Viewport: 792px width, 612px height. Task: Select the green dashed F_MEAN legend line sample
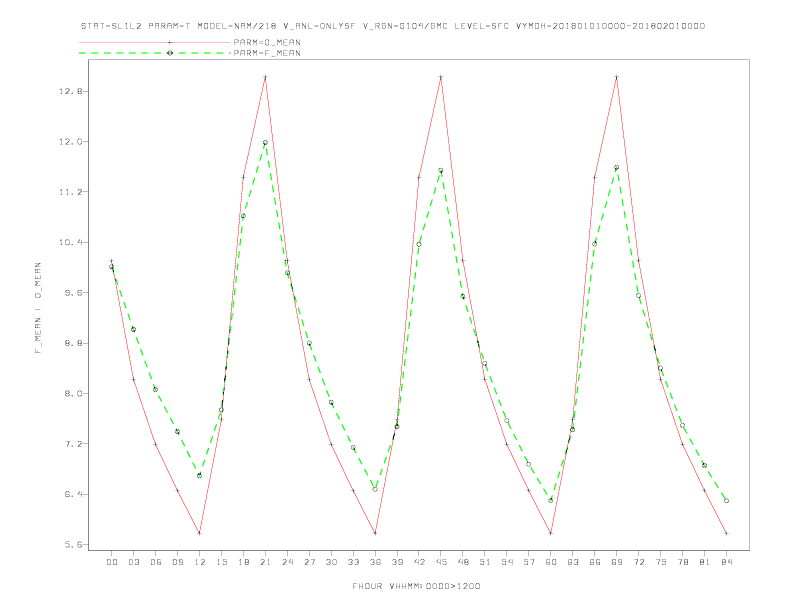point(155,53)
